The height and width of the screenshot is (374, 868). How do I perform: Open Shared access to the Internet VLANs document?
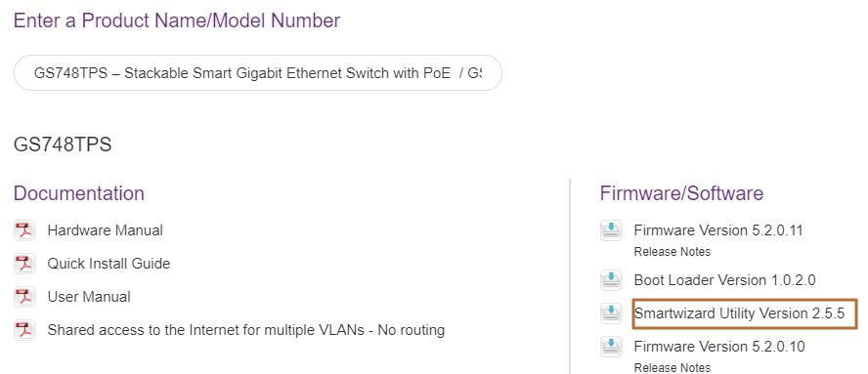point(245,330)
